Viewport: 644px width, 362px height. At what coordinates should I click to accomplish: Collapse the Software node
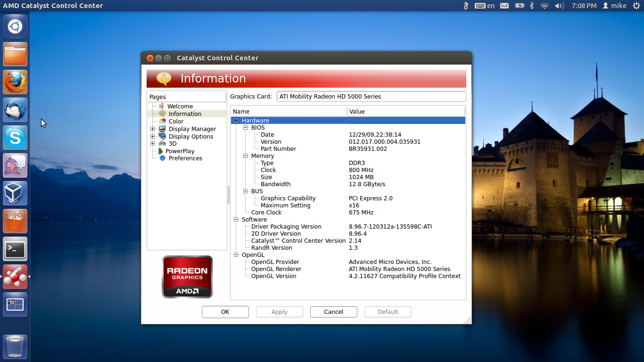(x=236, y=220)
